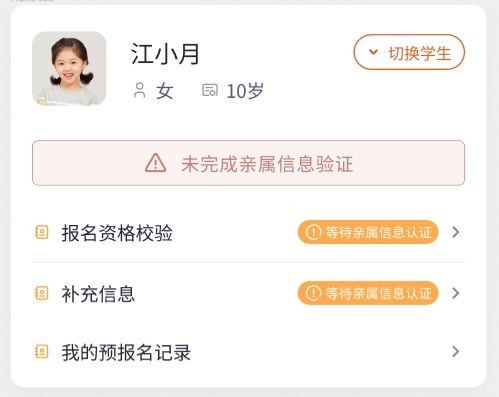Click the gender person icon
This screenshot has height=397, width=499.
point(139,90)
